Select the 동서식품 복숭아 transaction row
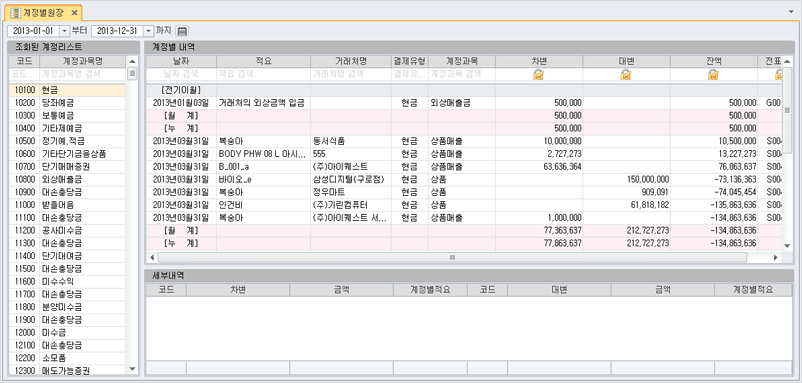Image resolution: width=802 pixels, height=383 pixels. [x=464, y=141]
